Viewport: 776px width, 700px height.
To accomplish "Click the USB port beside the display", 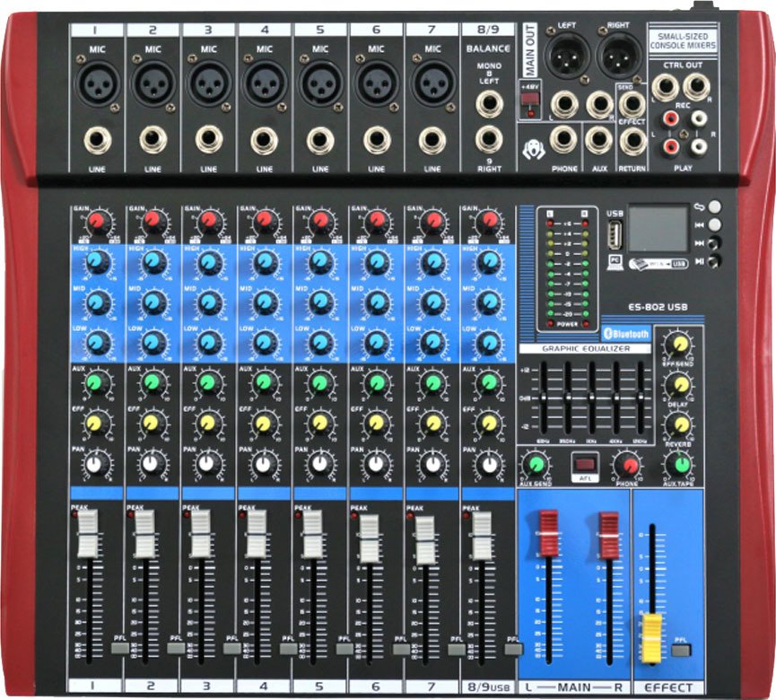I will click(x=615, y=234).
